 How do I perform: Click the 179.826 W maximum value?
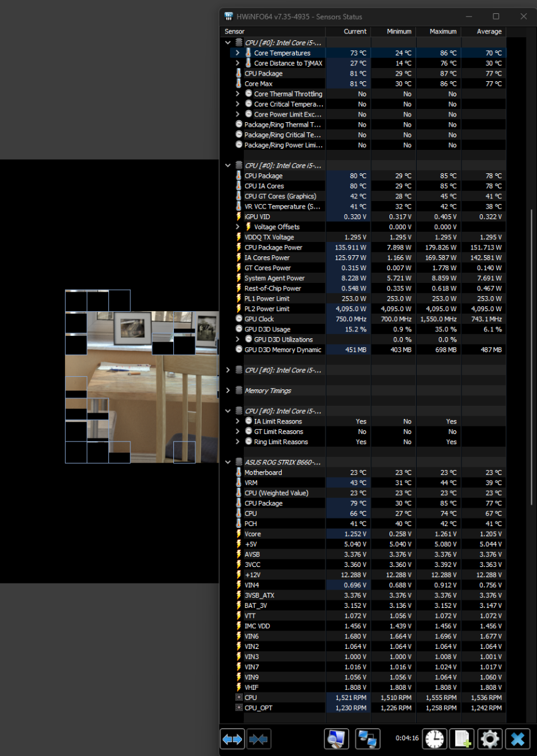pos(441,248)
